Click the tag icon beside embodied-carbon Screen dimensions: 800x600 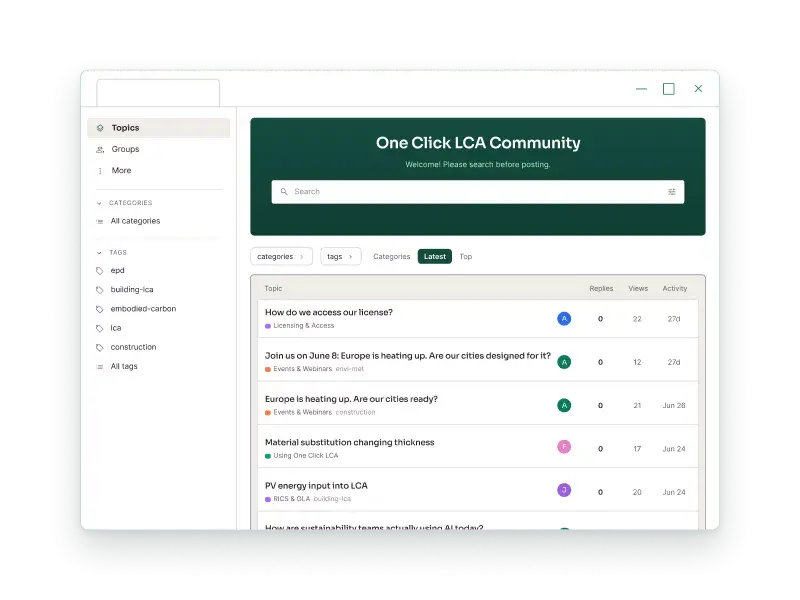[99, 309]
